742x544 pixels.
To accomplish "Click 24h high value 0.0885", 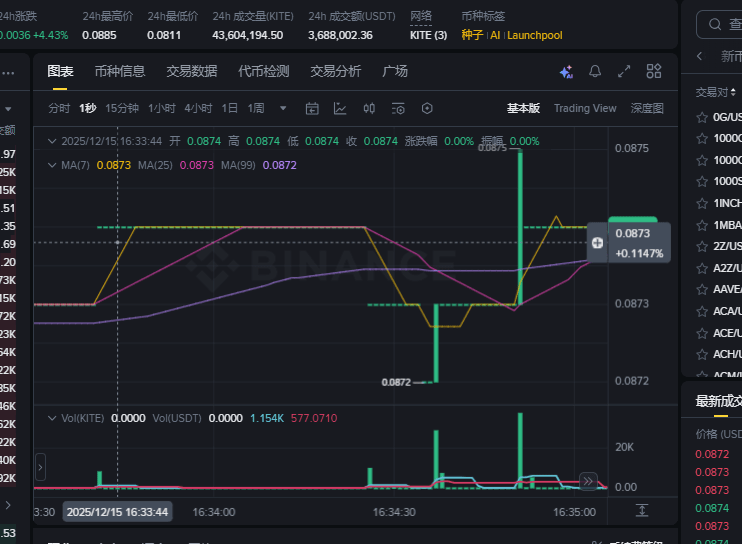I will coord(99,35).
